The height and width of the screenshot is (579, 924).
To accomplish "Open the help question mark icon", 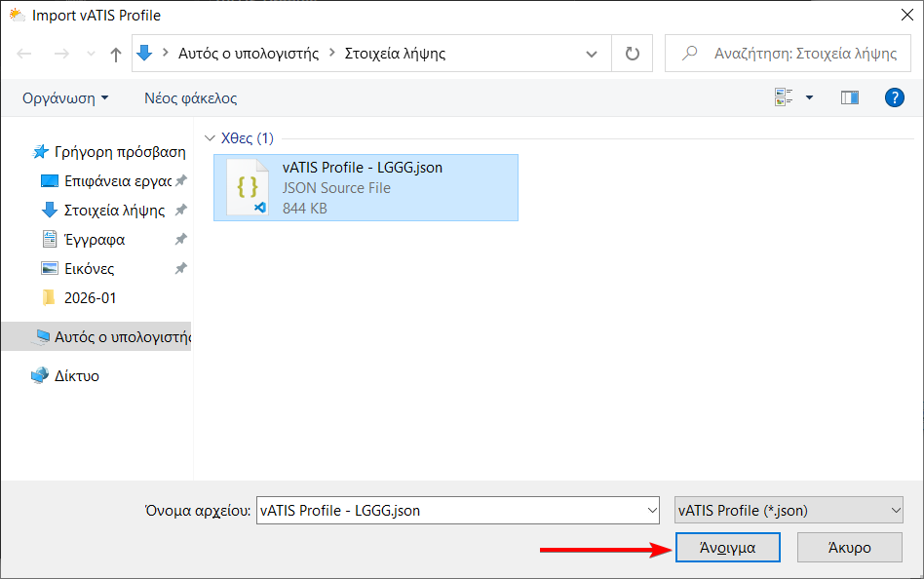I will [894, 97].
